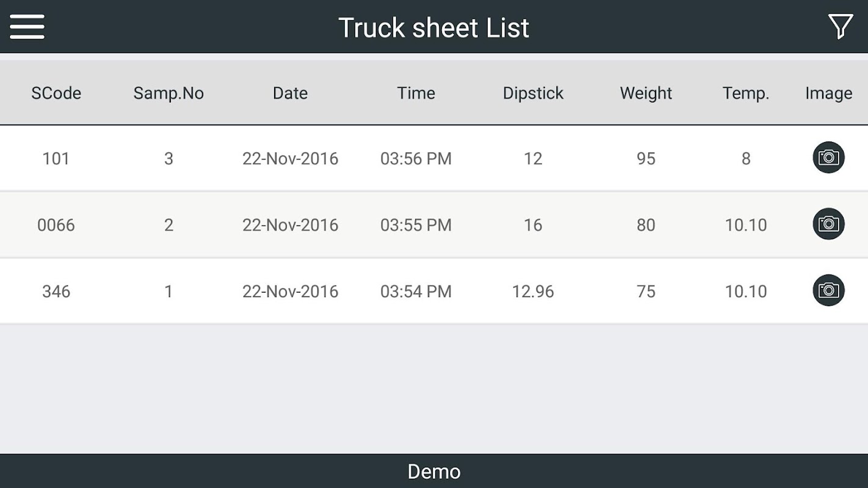Select the row with SCode 101
The width and height of the screenshot is (868, 488).
click(x=434, y=159)
